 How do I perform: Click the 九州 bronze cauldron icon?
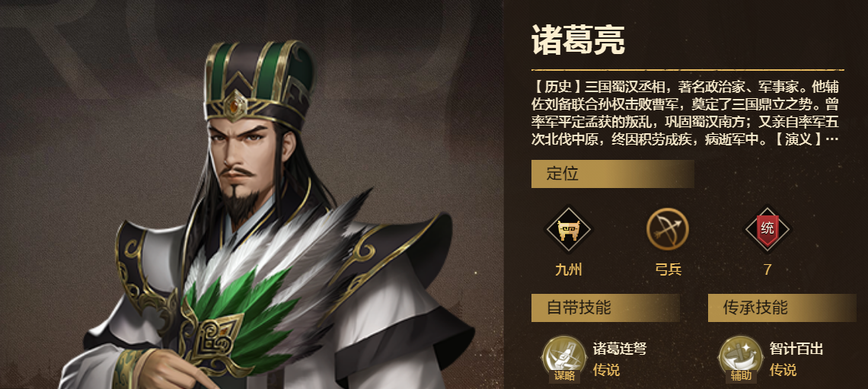pyautogui.click(x=568, y=229)
